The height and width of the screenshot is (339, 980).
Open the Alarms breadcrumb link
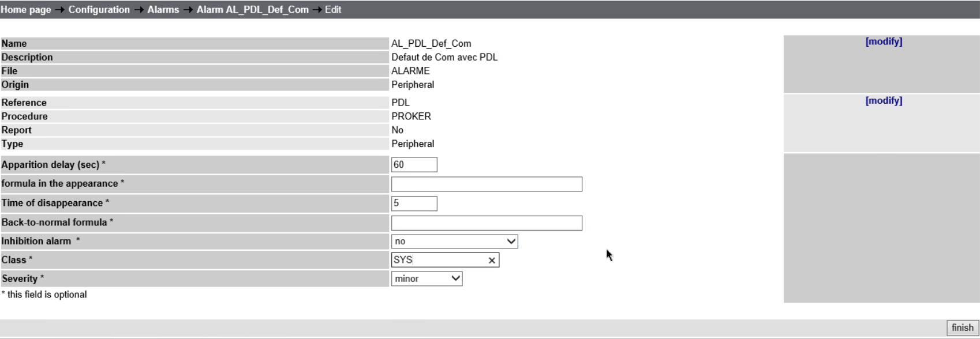click(x=163, y=10)
